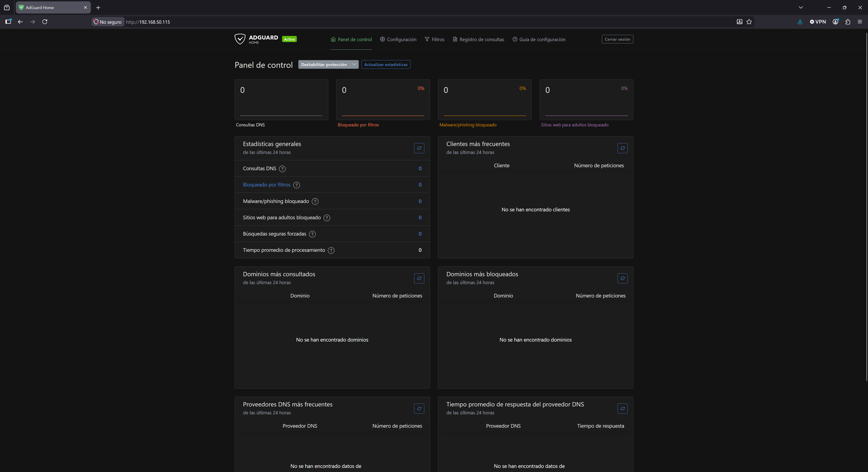Open new browser tab with plus
Image resolution: width=868 pixels, height=472 pixels.
(98, 7)
